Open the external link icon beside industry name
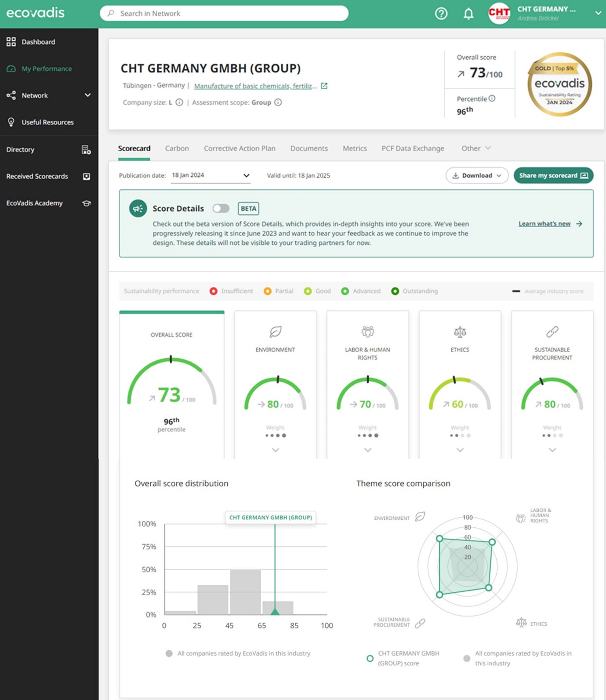Image resolution: width=606 pixels, height=700 pixels. tap(324, 86)
